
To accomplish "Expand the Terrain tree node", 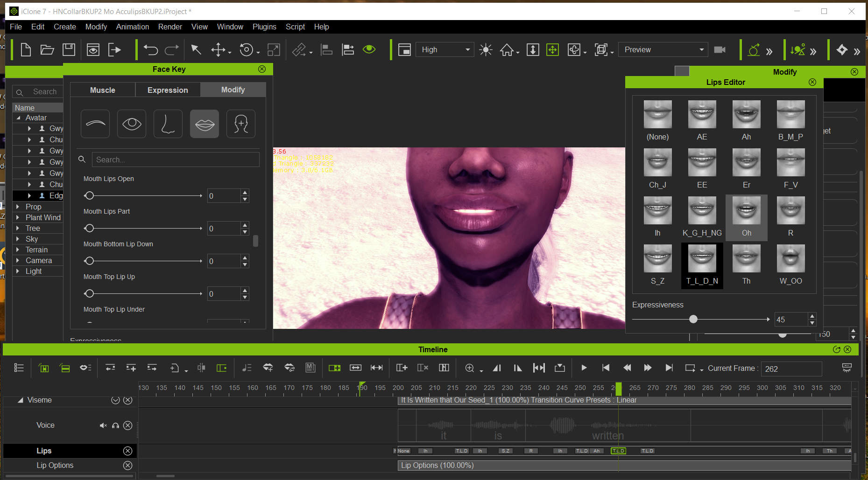I will pyautogui.click(x=18, y=250).
